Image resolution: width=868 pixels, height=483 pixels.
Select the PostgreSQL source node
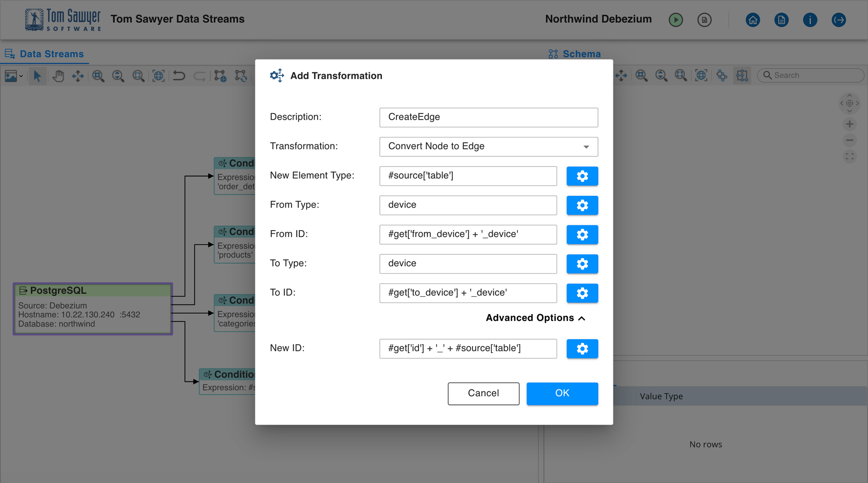click(93, 309)
